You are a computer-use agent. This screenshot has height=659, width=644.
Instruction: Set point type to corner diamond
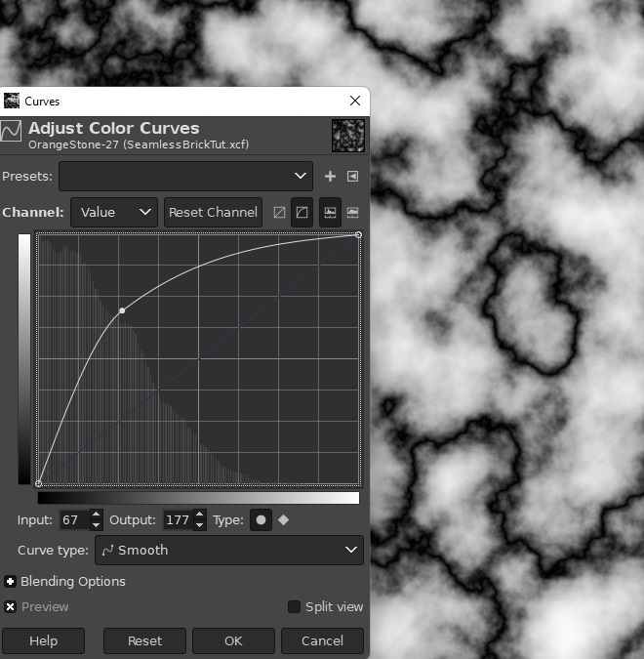point(284,520)
